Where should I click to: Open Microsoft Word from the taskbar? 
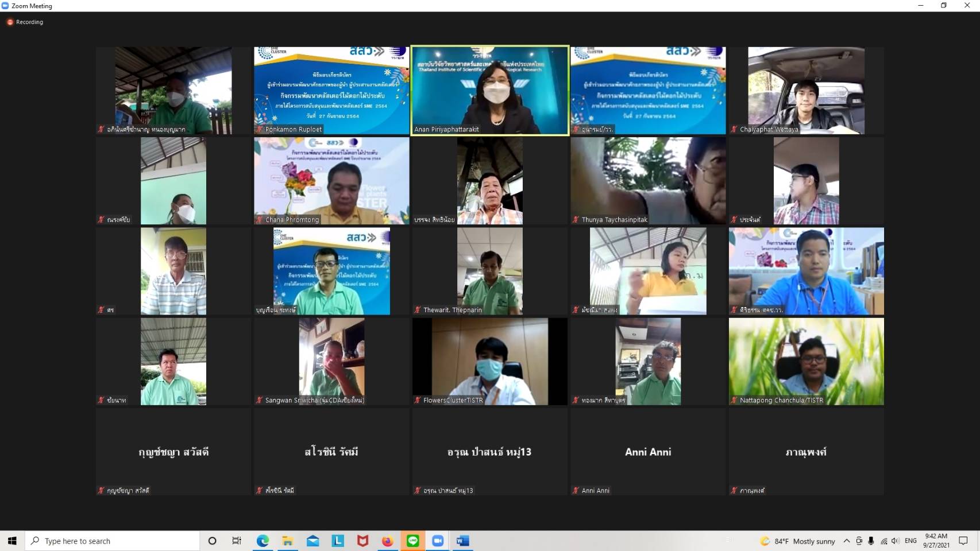coord(462,541)
